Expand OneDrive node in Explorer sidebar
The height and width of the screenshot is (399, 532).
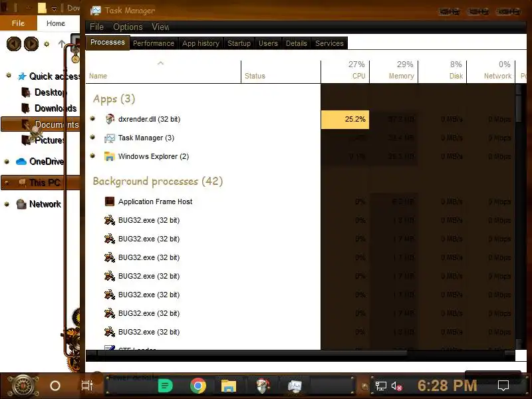(7, 162)
